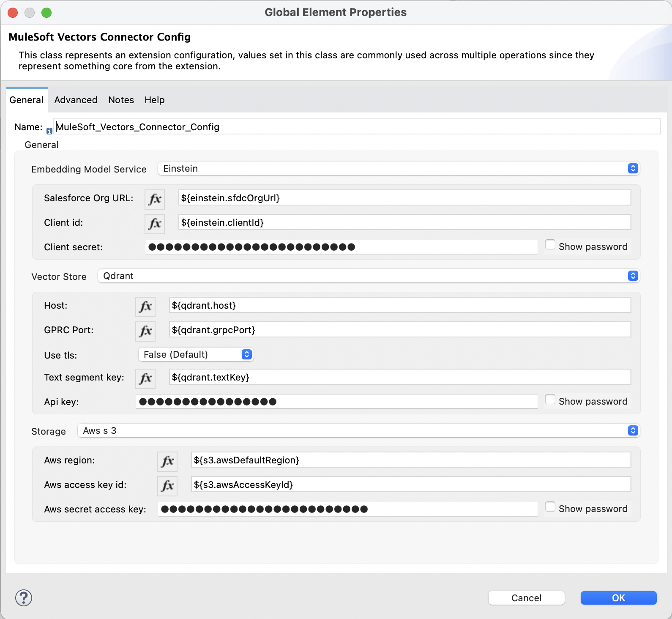Toggle fx expression for Host field
This screenshot has height=619, width=672.
[x=145, y=306]
